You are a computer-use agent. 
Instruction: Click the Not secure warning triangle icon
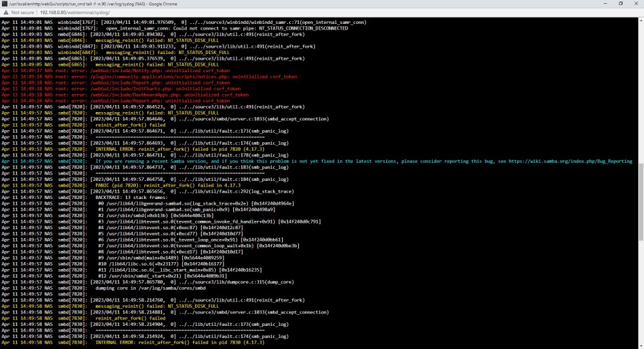(x=5, y=13)
